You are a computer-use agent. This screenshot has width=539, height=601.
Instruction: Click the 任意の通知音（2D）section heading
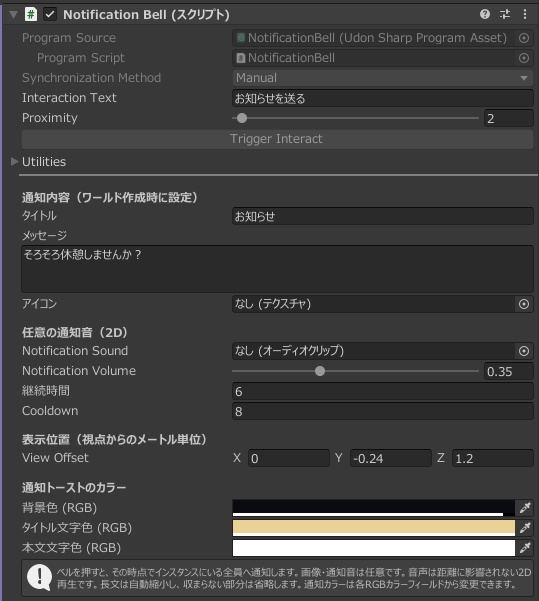74,332
